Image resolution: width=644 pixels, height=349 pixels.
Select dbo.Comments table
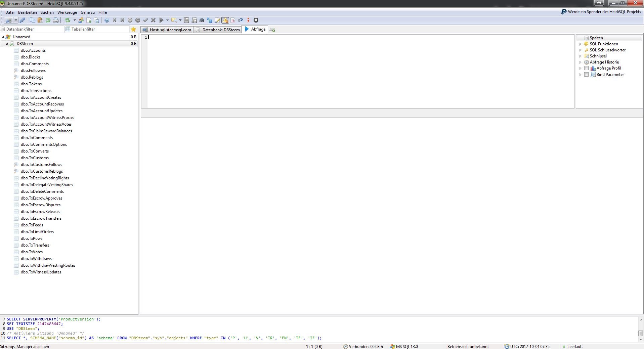coord(35,64)
